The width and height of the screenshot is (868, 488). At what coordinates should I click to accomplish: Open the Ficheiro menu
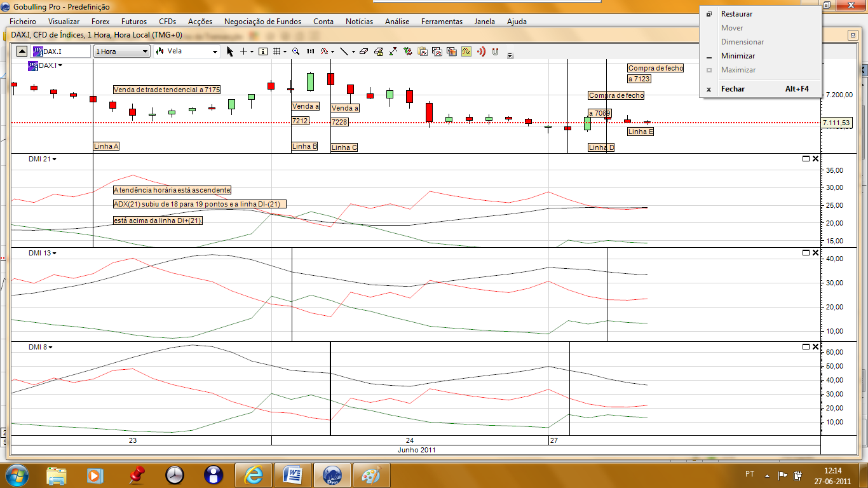(x=23, y=22)
